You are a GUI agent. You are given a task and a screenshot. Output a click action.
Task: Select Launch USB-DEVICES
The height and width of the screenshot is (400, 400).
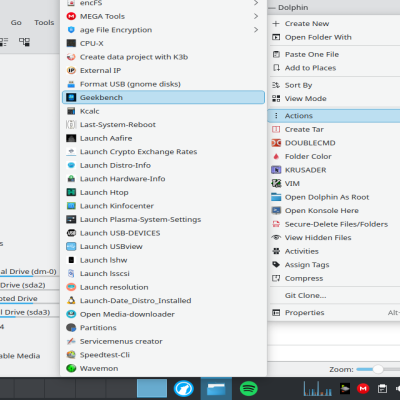163,233
